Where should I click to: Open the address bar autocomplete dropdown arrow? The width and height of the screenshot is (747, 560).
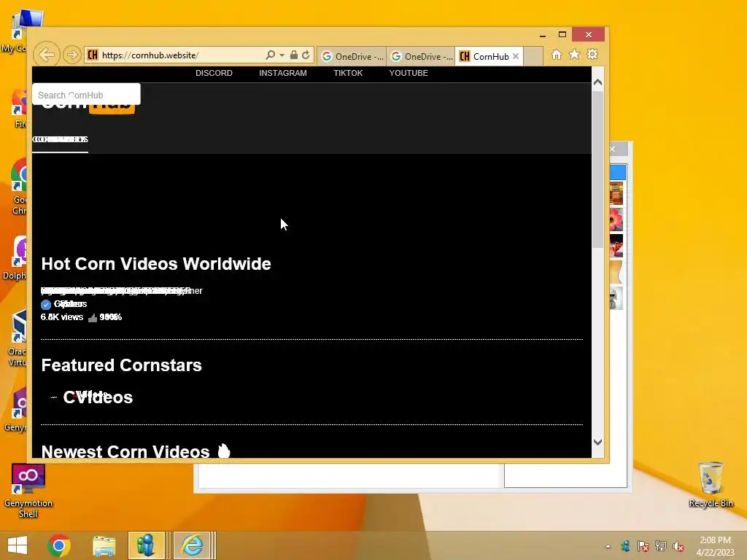pos(282,55)
